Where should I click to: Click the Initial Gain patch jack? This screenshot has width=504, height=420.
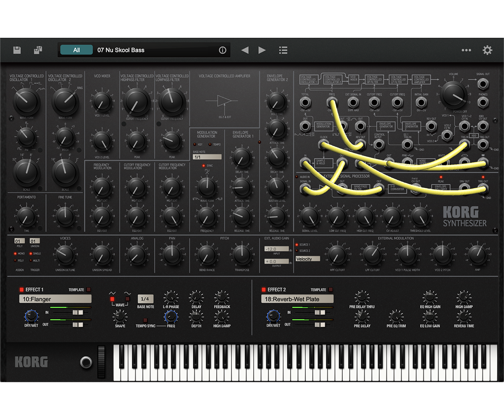point(421,102)
